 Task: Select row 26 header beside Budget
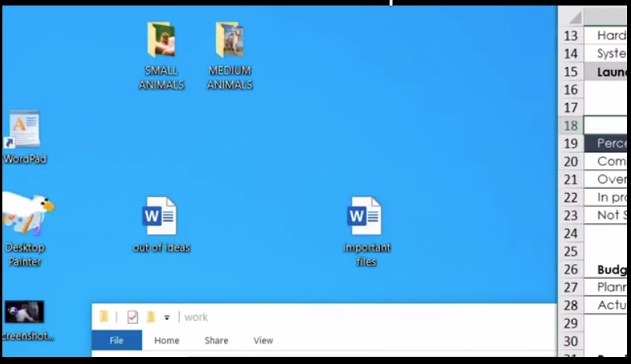click(x=571, y=269)
